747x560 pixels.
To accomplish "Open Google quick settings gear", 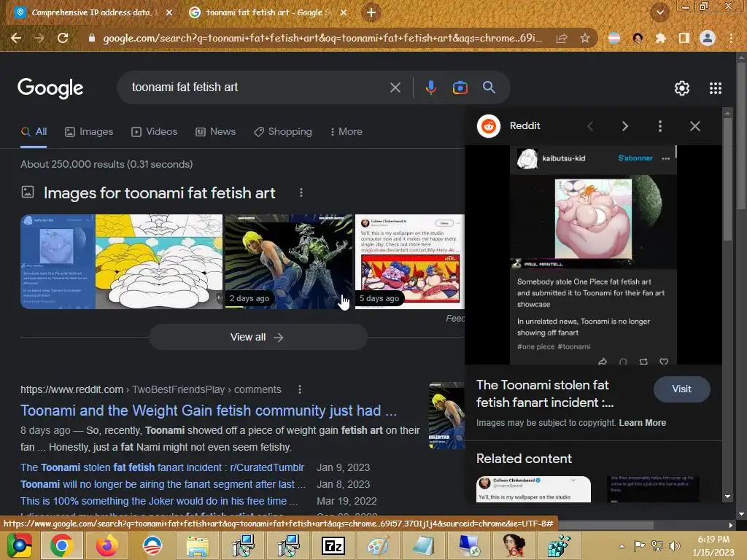I will [682, 88].
